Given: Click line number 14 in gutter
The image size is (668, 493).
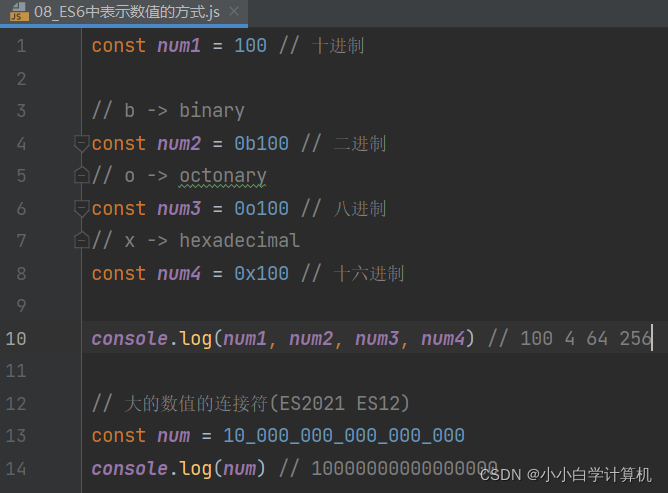Looking at the screenshot, I should click(x=16, y=469).
